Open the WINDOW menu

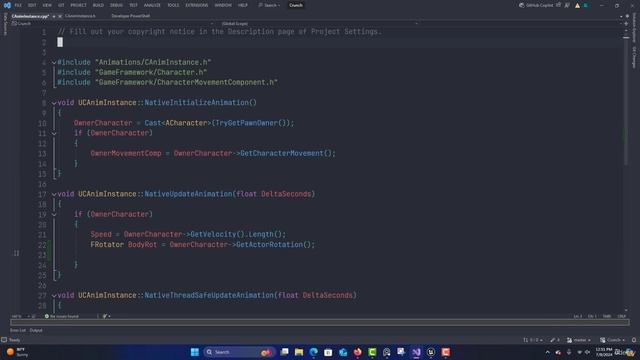click(x=223, y=5)
